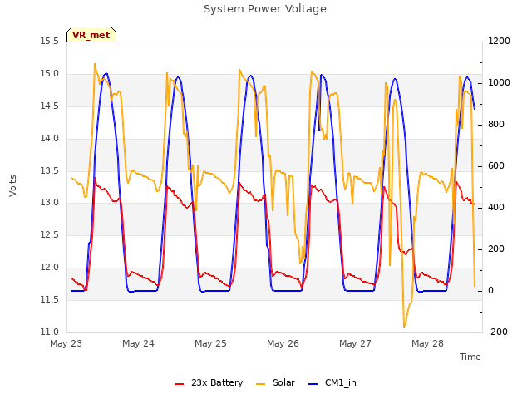This screenshot has height=399, width=532.
Task: Click the 800 right axis value
Action: 496,124
